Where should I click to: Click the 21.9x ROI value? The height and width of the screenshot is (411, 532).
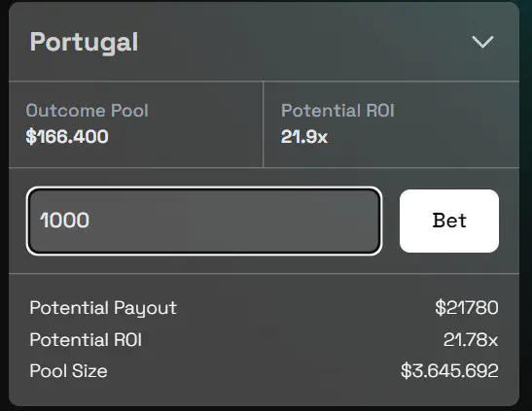pos(304,137)
